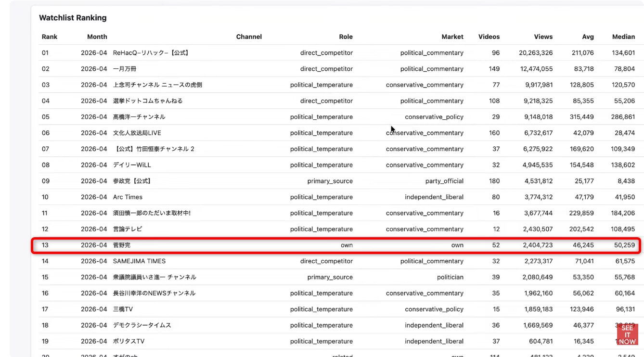Click views value 6,732,617

pos(538,133)
